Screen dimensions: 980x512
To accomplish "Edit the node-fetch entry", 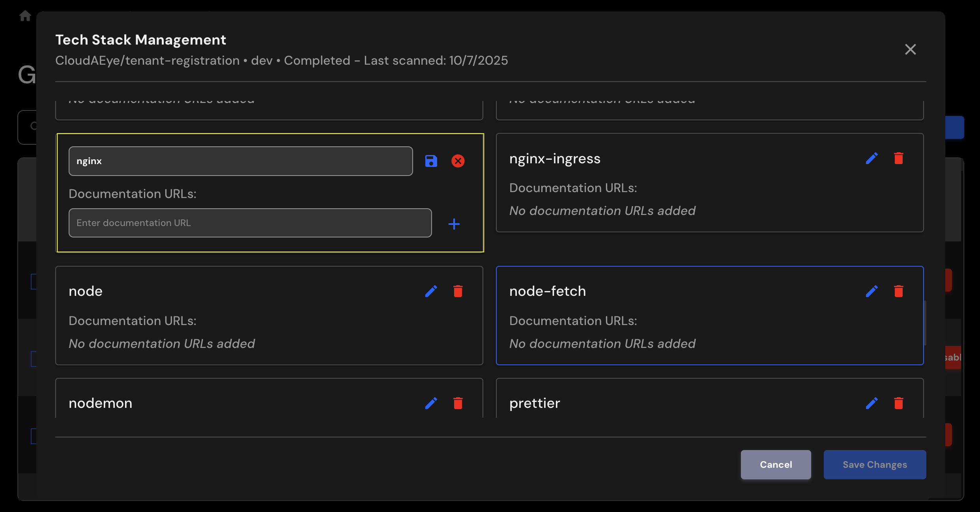I will click(x=872, y=291).
